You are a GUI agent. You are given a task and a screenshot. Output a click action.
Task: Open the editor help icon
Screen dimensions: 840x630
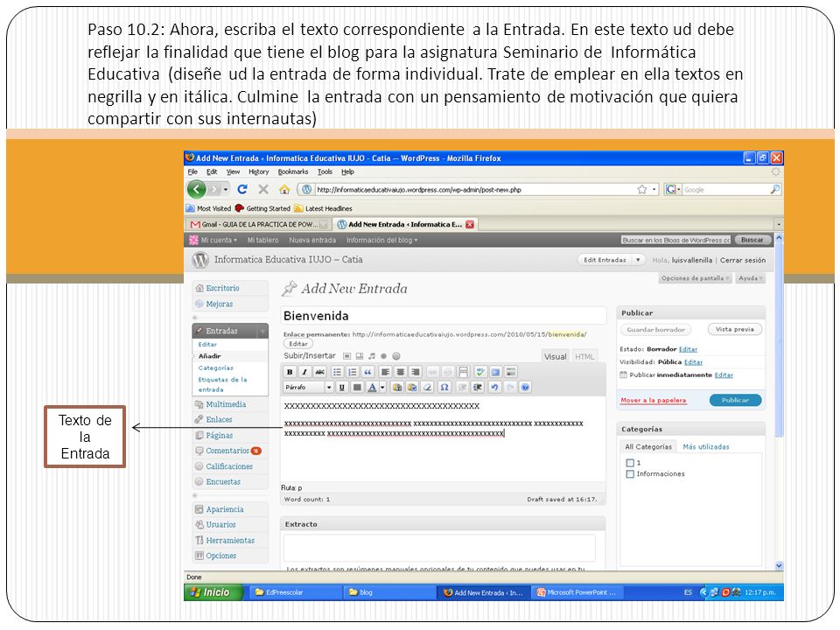coord(526,388)
